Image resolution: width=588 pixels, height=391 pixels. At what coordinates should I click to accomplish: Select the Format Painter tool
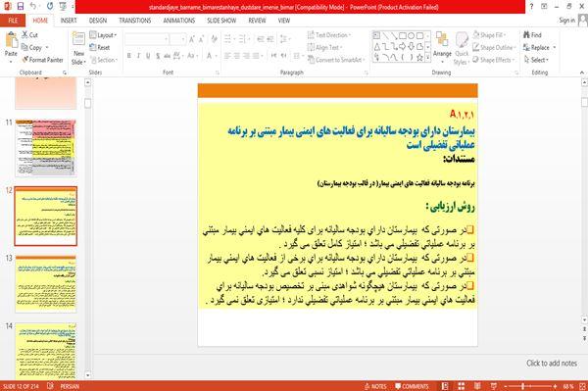42,60
